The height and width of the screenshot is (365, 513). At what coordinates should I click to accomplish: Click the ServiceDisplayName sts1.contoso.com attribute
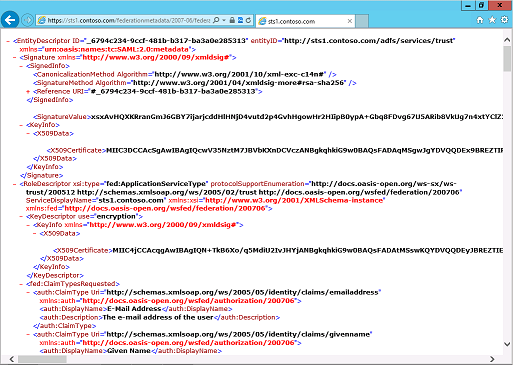click(x=96, y=200)
